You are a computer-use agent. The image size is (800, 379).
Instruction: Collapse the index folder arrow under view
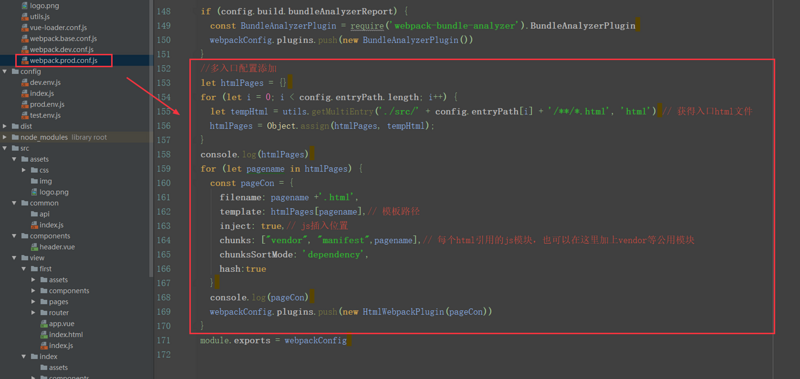[24, 357]
